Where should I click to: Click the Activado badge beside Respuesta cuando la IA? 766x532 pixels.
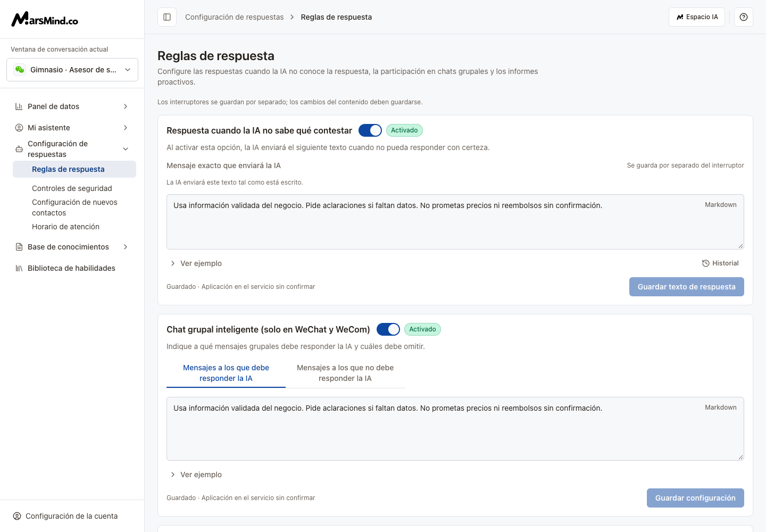[404, 130]
